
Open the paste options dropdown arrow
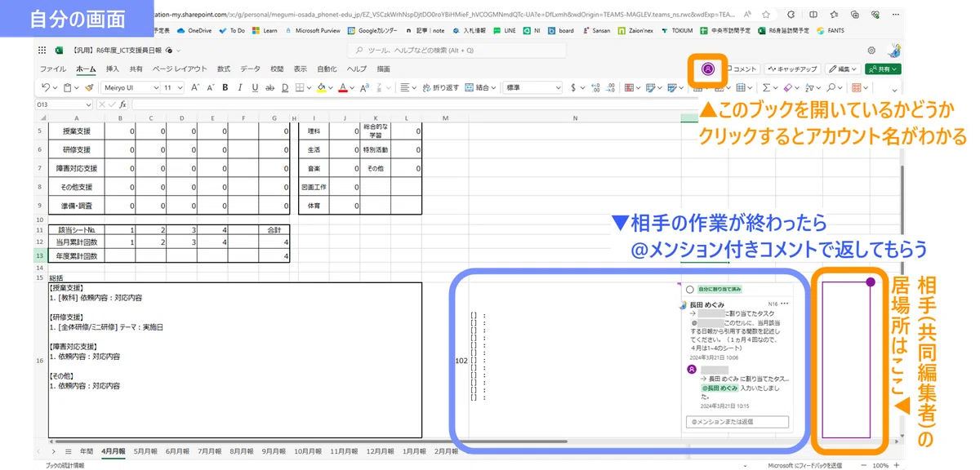click(x=76, y=87)
